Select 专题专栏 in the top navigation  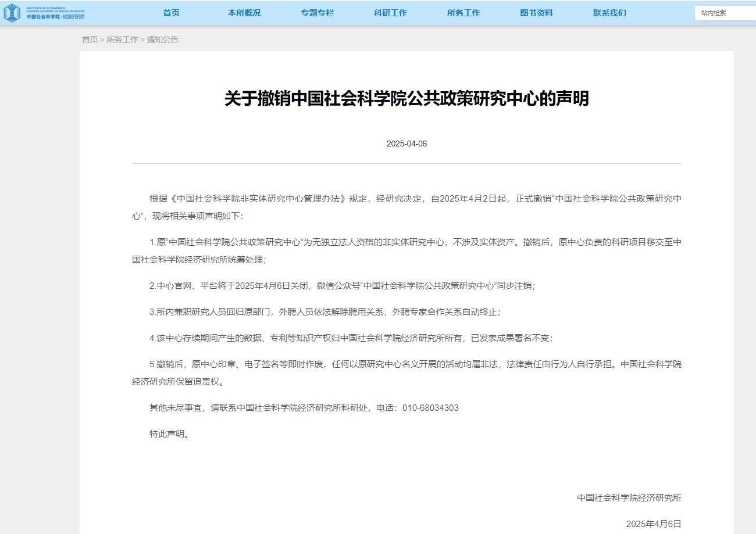tap(318, 13)
